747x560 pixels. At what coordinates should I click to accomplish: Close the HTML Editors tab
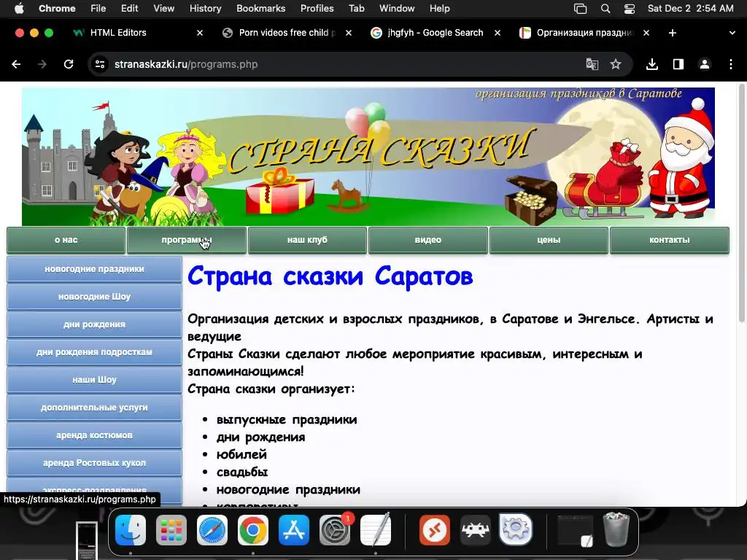200,33
